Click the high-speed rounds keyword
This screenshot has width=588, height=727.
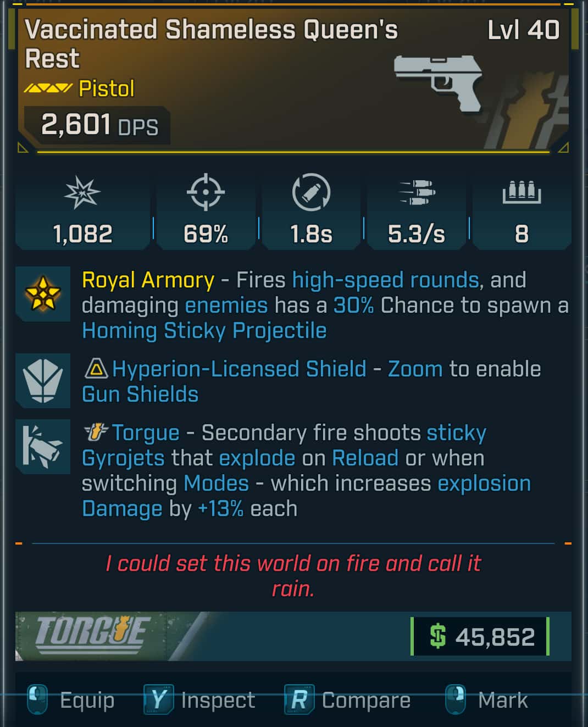point(385,280)
